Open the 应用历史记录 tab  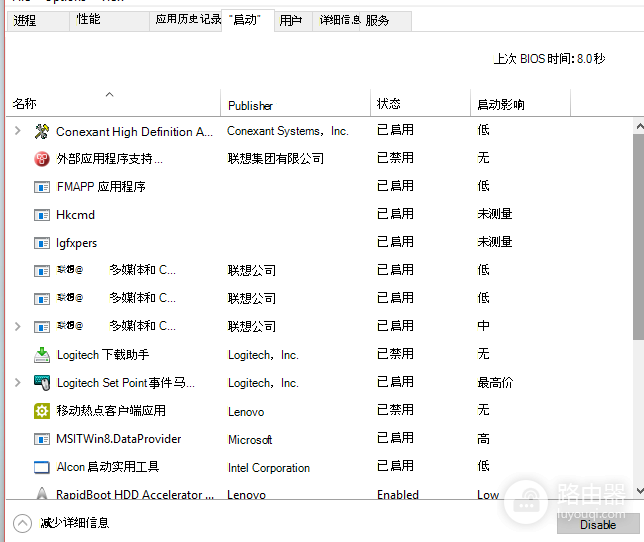(x=188, y=21)
